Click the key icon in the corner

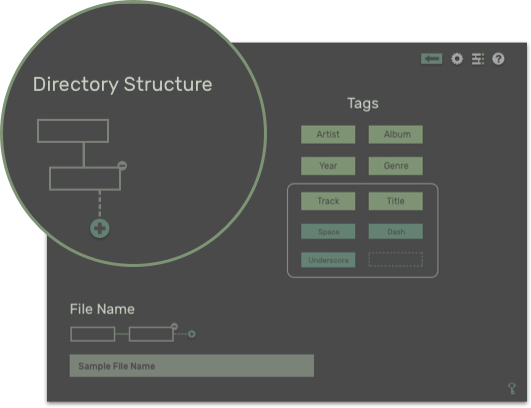click(x=512, y=389)
